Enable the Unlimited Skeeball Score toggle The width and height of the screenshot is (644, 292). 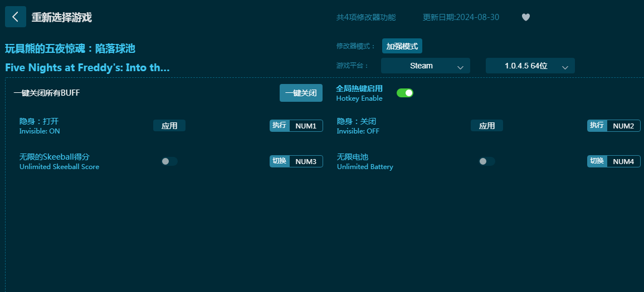pos(169,161)
